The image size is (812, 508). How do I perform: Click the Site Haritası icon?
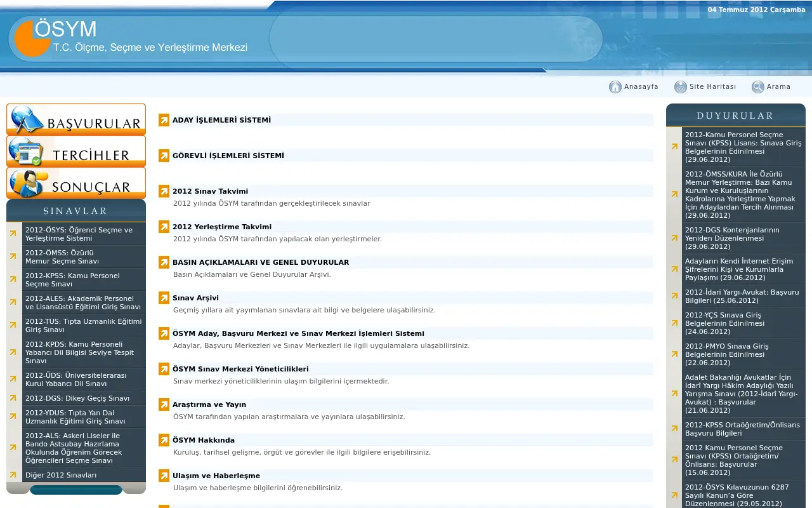point(681,87)
